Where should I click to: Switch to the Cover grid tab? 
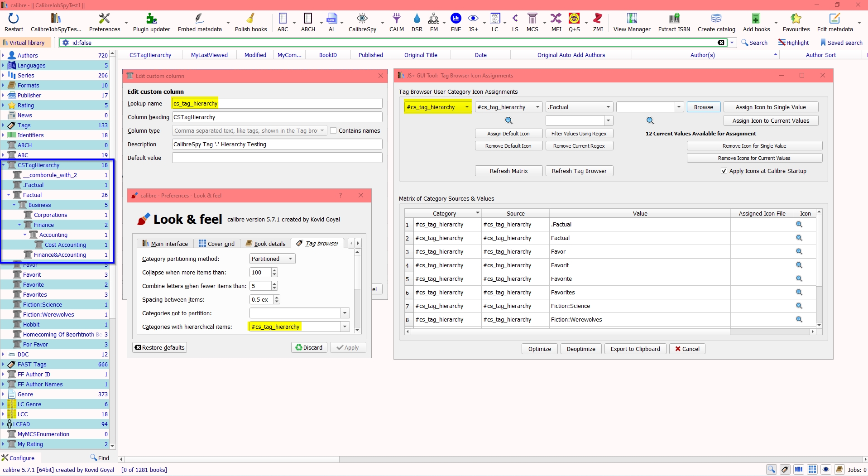217,244
